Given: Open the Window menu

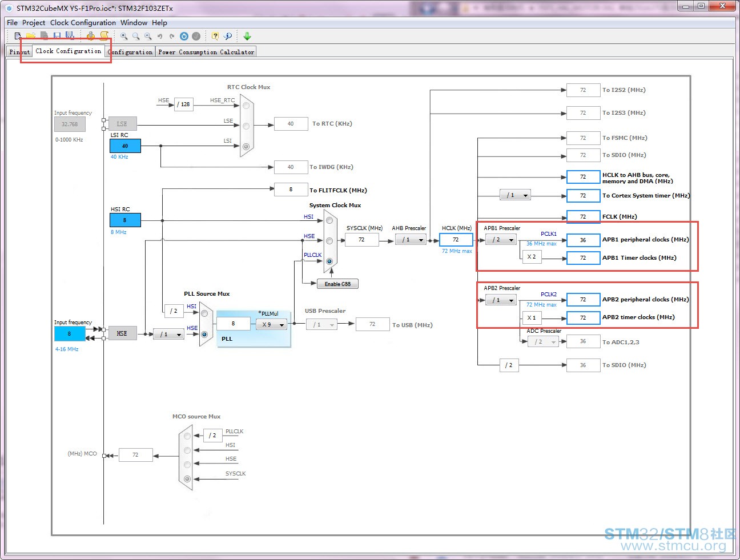Looking at the screenshot, I should [x=134, y=23].
